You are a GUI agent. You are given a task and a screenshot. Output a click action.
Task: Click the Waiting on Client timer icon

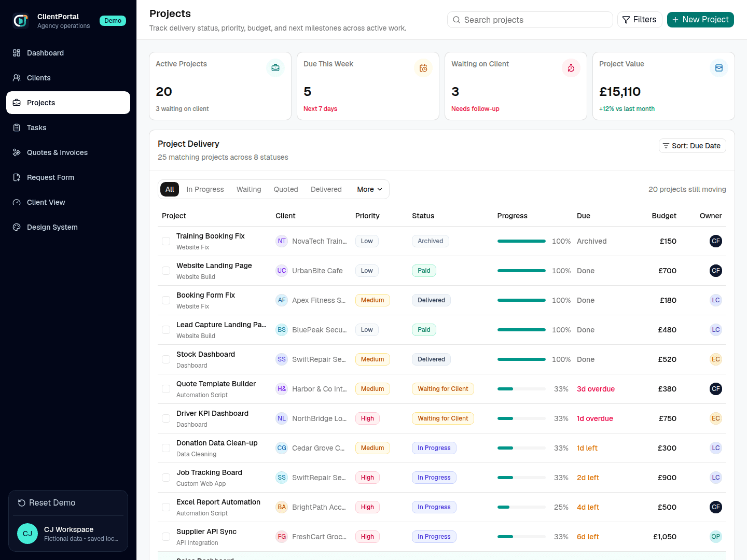(x=571, y=68)
